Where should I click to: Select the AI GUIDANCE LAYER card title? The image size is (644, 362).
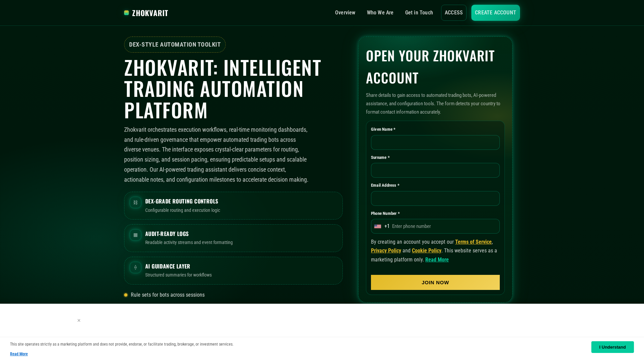pyautogui.click(x=168, y=266)
